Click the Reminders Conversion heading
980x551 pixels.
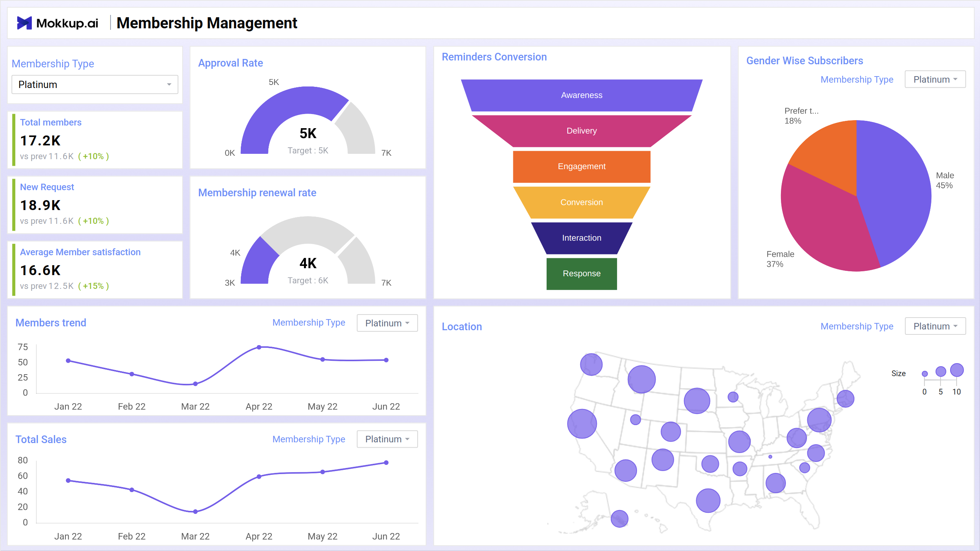pyautogui.click(x=494, y=57)
